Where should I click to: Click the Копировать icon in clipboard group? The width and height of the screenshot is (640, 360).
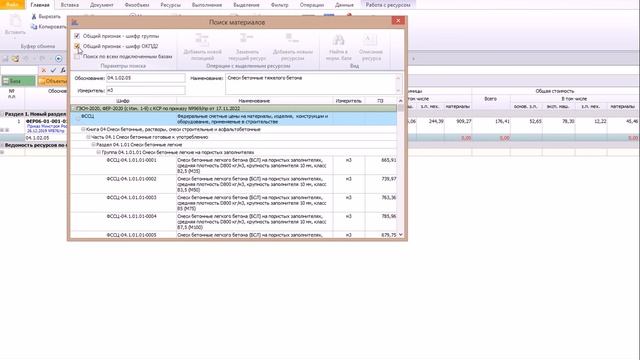coord(34,27)
